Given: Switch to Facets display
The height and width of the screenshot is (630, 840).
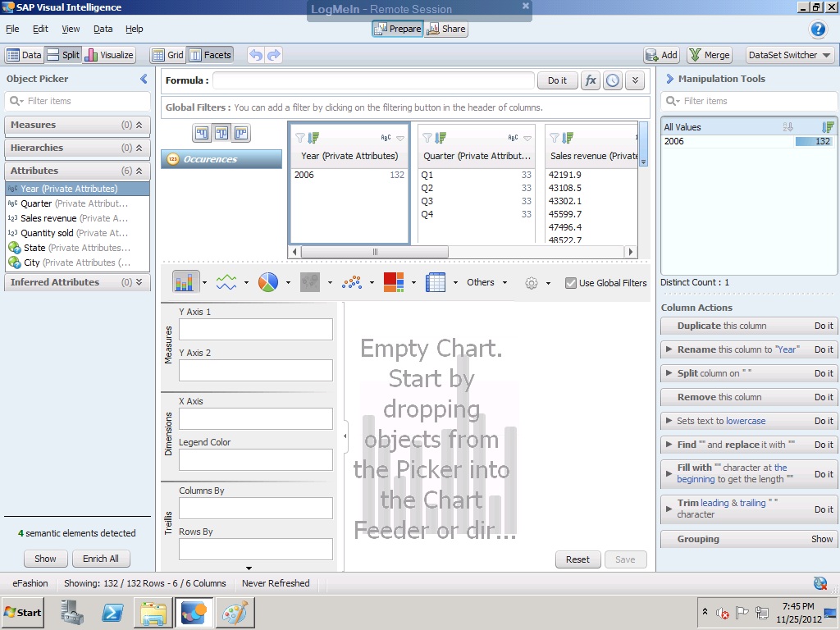Looking at the screenshot, I should click(211, 55).
